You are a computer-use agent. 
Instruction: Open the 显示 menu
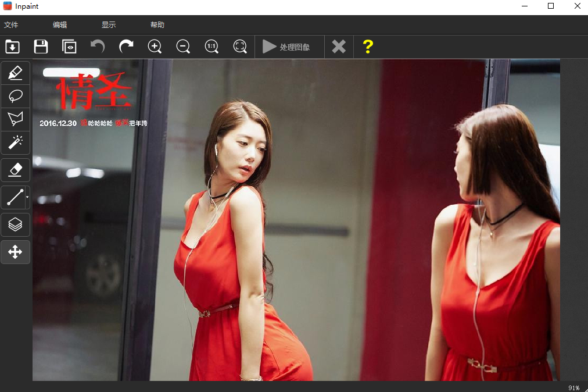(x=109, y=25)
